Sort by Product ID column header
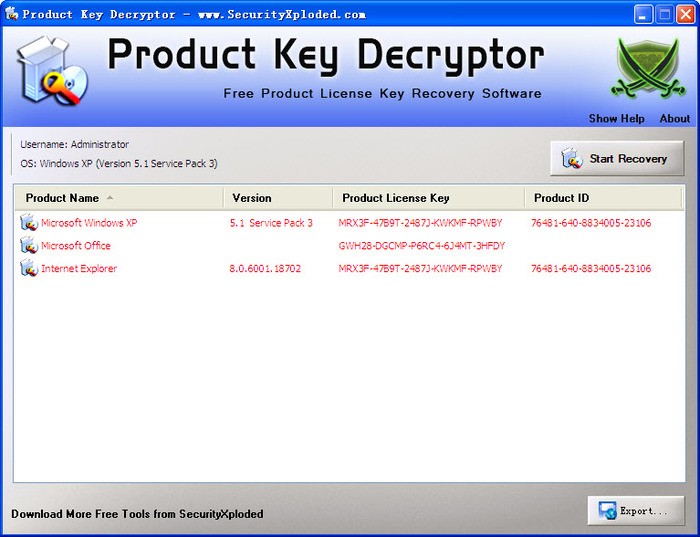 [604, 198]
